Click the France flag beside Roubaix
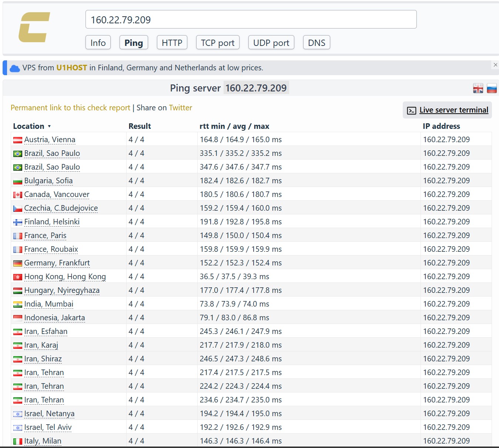 coord(18,250)
